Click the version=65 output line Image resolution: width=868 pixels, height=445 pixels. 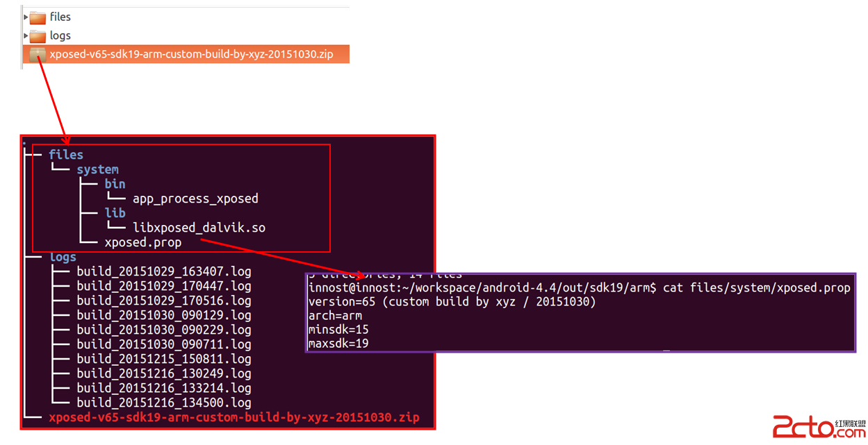click(x=452, y=302)
